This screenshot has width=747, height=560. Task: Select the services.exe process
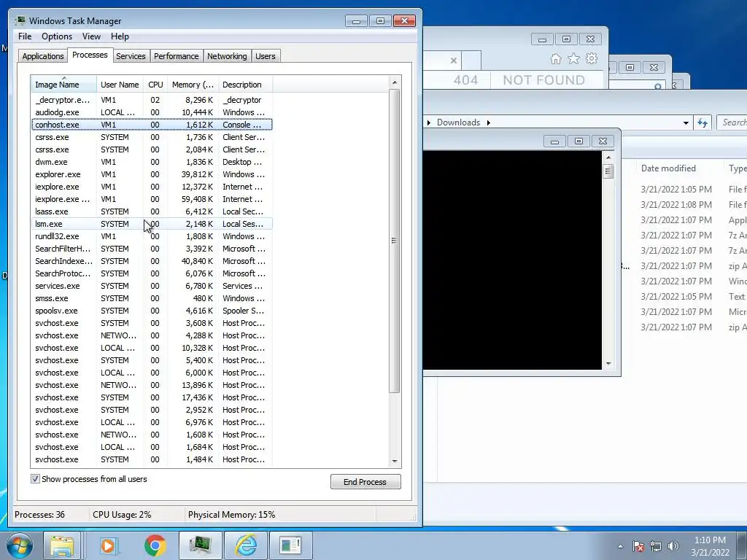pos(152,286)
